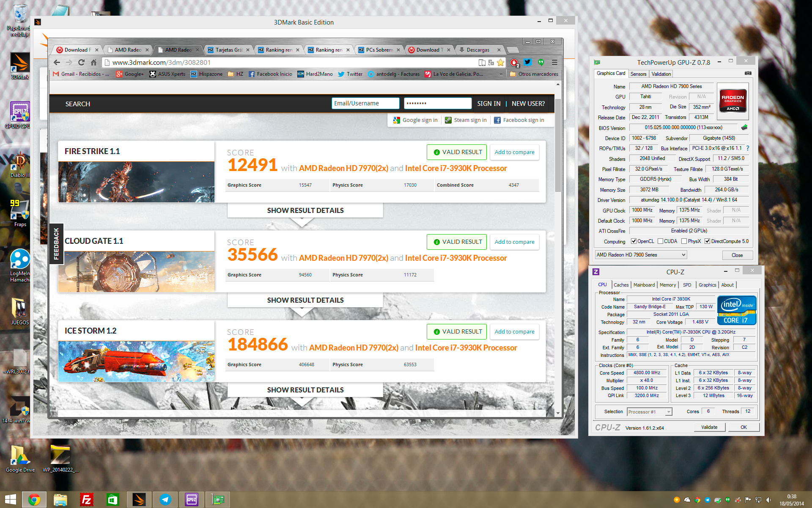Image resolution: width=812 pixels, height=508 pixels.
Task: Toggle the PhysX checkbox
Action: (684, 241)
